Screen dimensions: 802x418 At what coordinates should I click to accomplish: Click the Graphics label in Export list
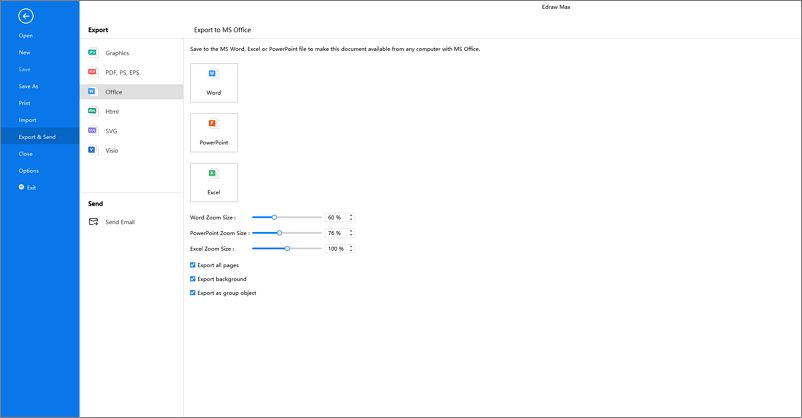[x=117, y=53]
